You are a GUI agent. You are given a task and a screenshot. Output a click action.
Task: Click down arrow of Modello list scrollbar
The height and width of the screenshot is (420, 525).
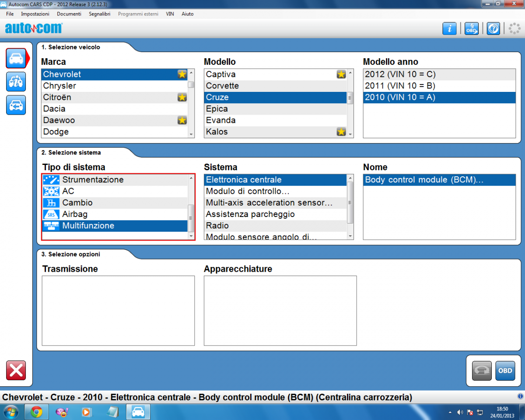(x=350, y=134)
